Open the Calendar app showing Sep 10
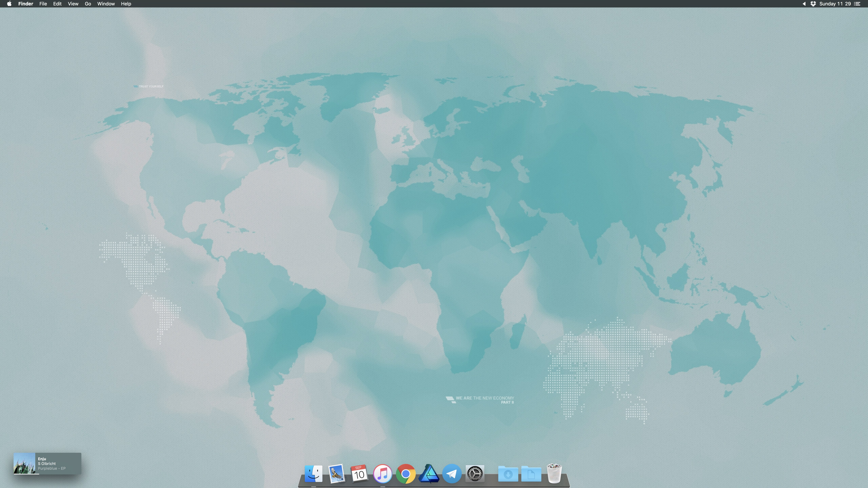This screenshot has width=868, height=488. tap(359, 474)
